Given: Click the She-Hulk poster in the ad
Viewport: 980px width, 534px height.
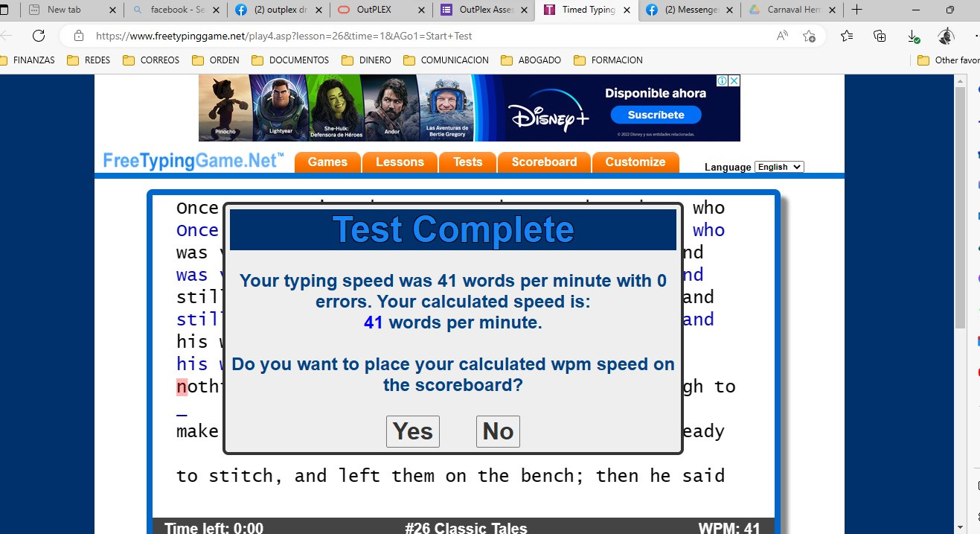Looking at the screenshot, I should (334, 107).
